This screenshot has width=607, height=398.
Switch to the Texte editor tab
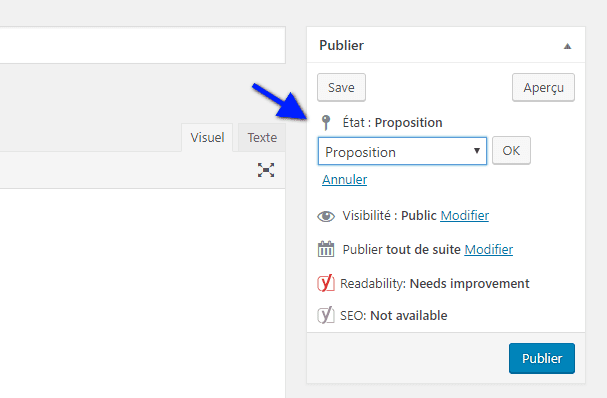[x=262, y=137]
